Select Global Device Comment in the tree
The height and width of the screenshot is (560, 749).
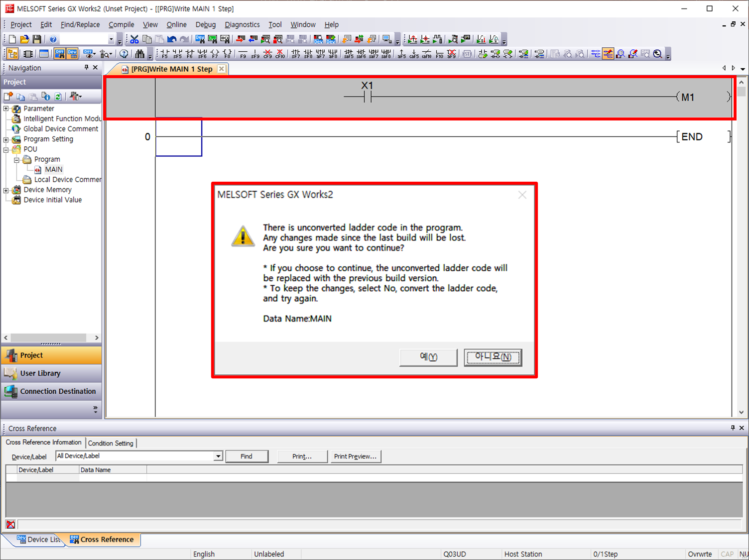[61, 129]
